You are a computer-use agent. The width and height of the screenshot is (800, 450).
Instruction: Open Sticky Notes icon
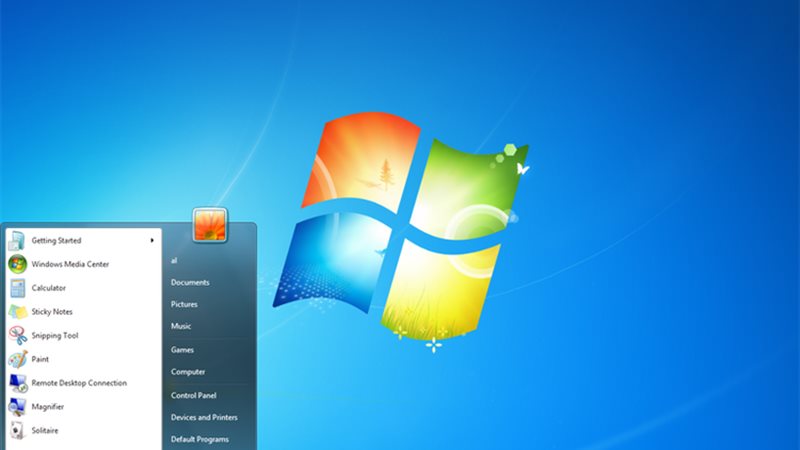tap(17, 312)
